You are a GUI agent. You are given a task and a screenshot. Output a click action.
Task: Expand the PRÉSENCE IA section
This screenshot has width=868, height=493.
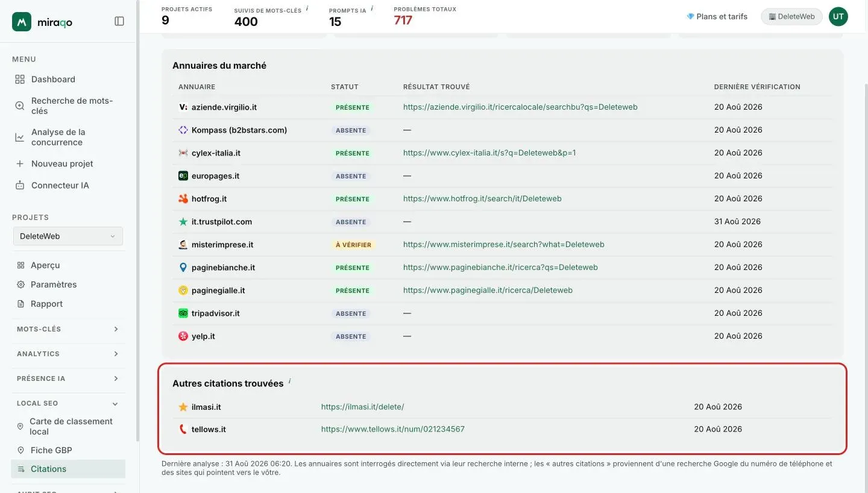68,378
